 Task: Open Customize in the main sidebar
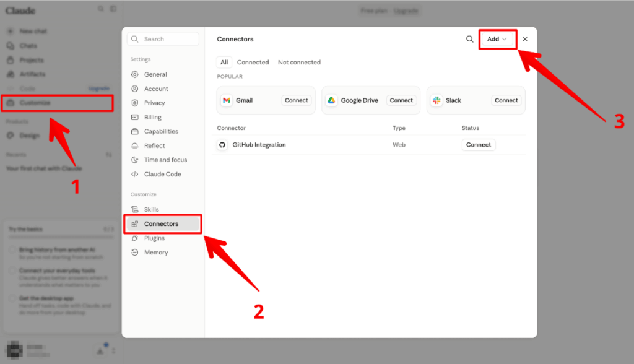pos(57,103)
